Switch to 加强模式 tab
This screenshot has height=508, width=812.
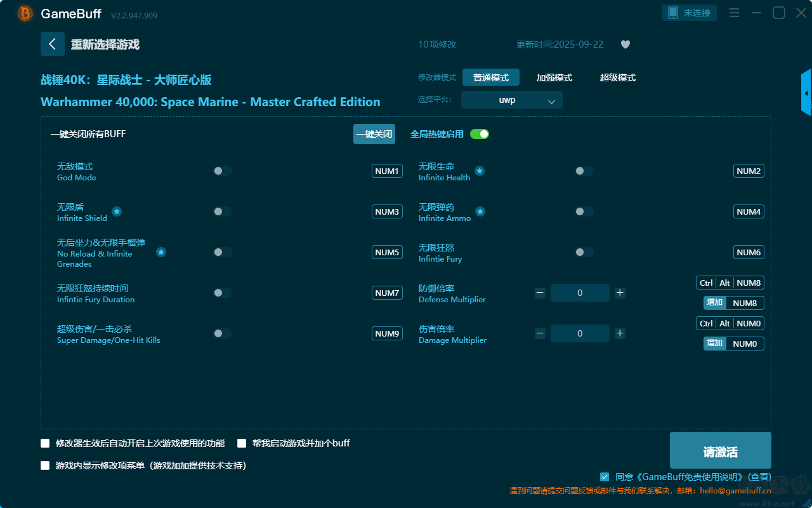pos(554,77)
